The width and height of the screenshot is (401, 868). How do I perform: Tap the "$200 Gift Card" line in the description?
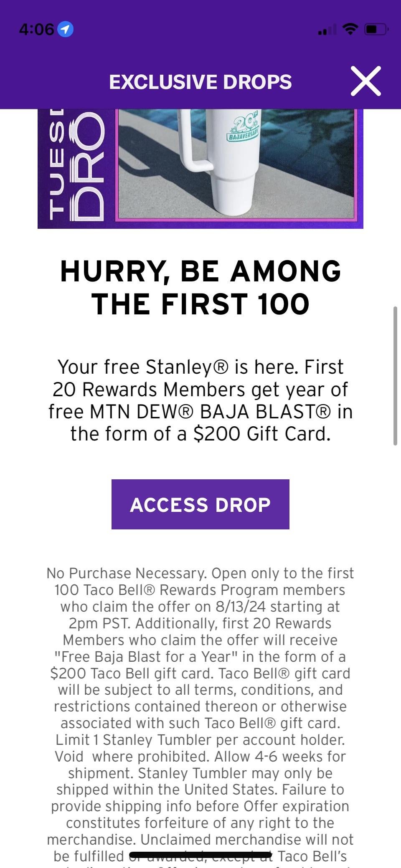click(200, 433)
